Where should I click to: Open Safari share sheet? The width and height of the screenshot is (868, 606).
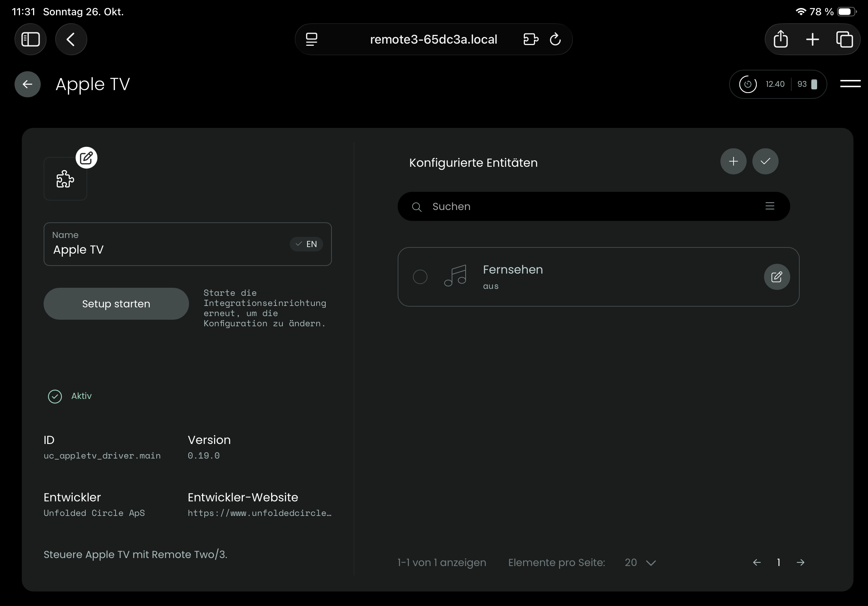click(780, 39)
